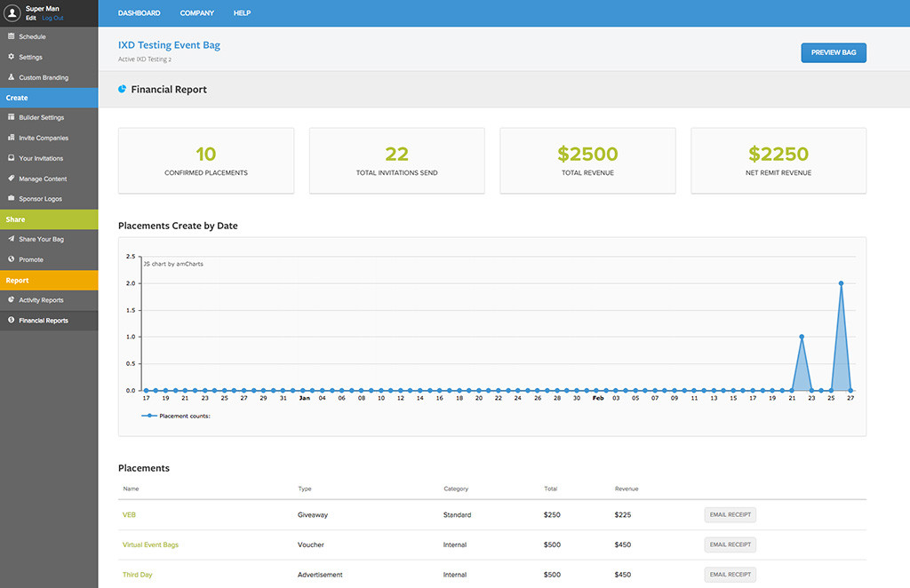The width and height of the screenshot is (910, 588).
Task: Click the Invite Companies icon
Action: click(x=11, y=138)
